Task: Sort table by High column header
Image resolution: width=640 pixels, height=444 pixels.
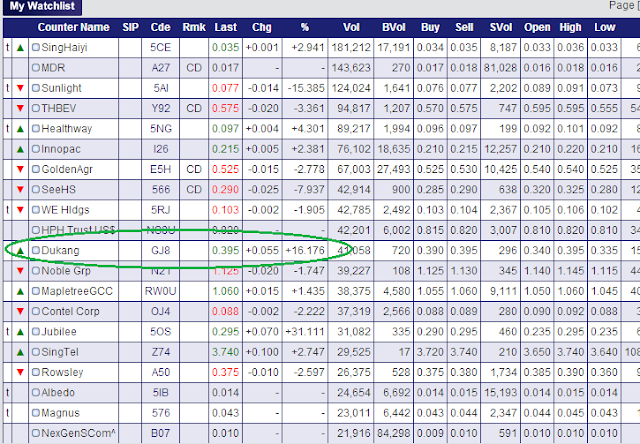Action: (x=570, y=27)
